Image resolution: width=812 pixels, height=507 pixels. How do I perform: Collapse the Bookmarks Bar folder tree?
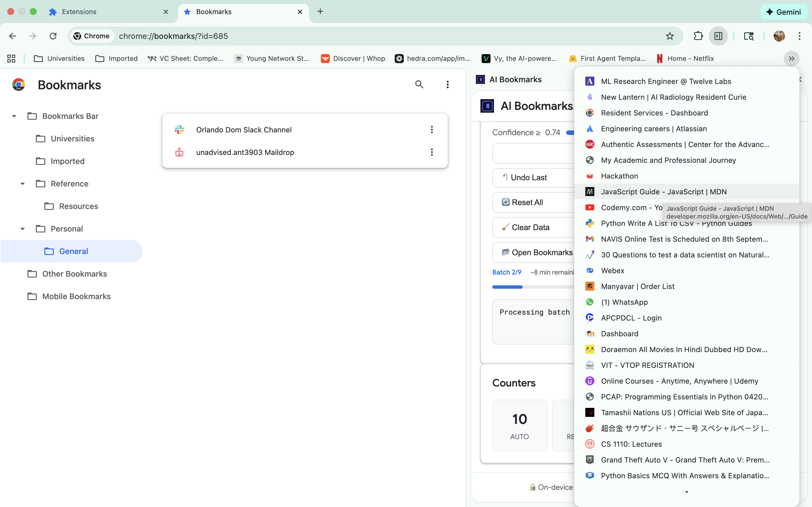tap(14, 116)
